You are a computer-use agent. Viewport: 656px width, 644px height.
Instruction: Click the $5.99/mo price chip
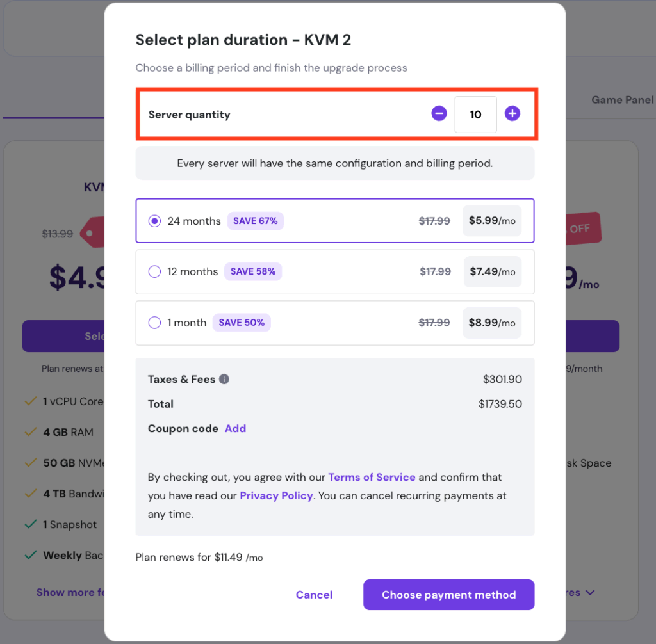(491, 221)
